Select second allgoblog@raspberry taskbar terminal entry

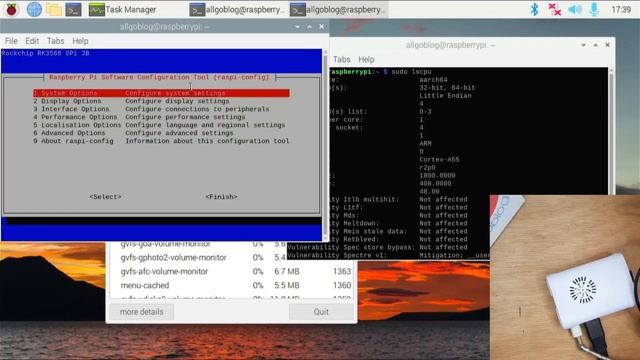(338, 9)
